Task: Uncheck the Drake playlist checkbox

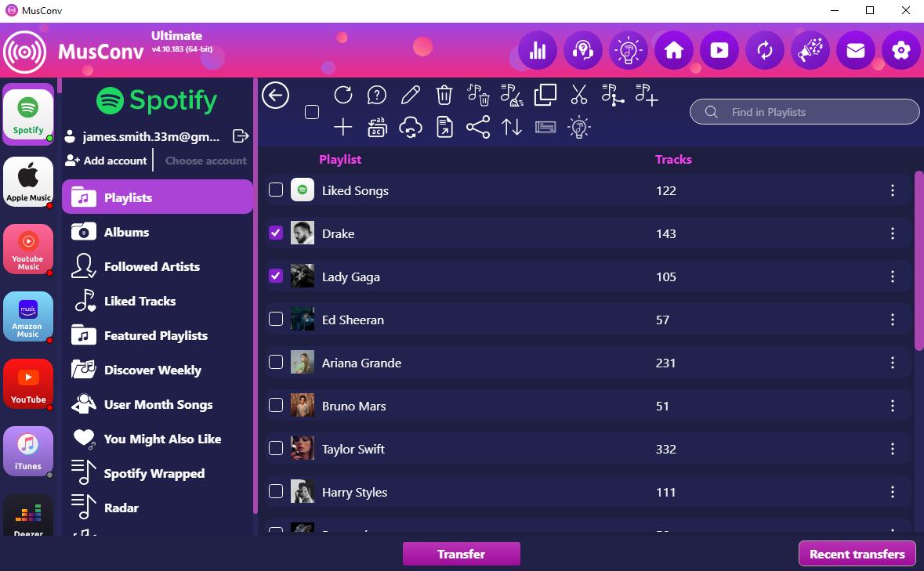Action: click(x=276, y=233)
